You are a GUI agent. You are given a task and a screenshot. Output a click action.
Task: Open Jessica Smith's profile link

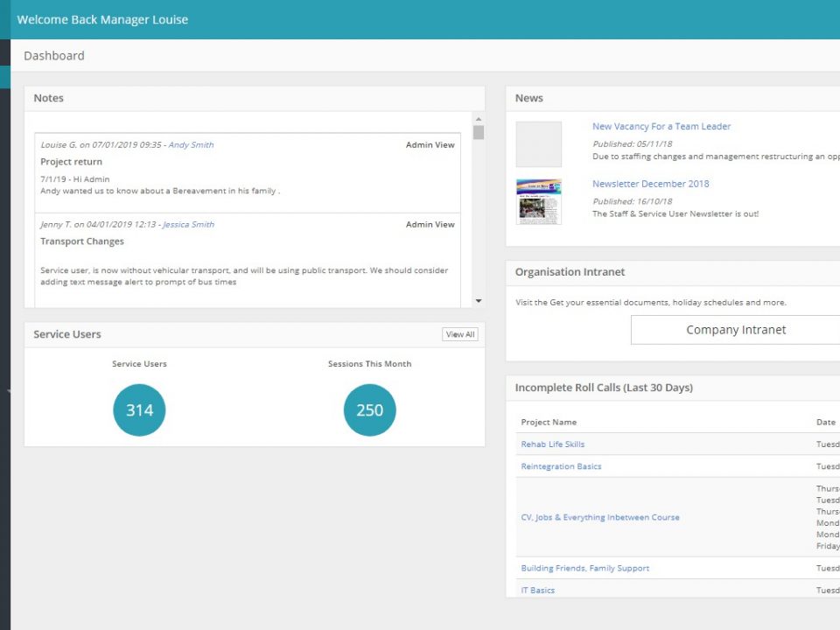189,225
